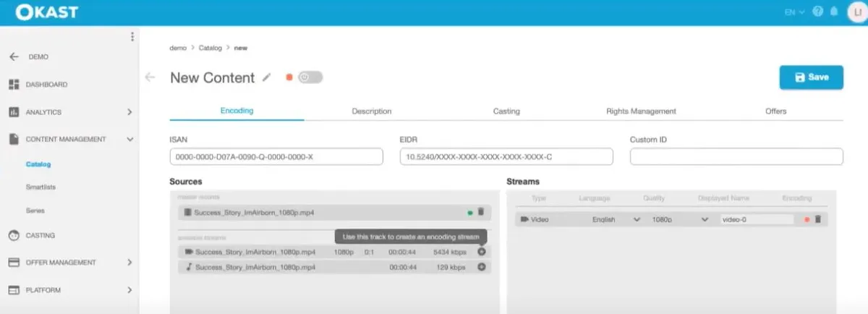This screenshot has height=314, width=868.
Task: Click the Dashboard grid icon
Action: (14, 85)
